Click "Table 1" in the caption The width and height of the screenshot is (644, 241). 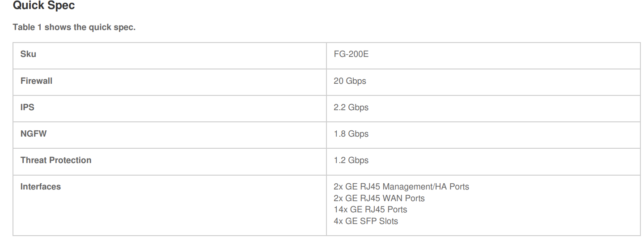[x=27, y=27]
